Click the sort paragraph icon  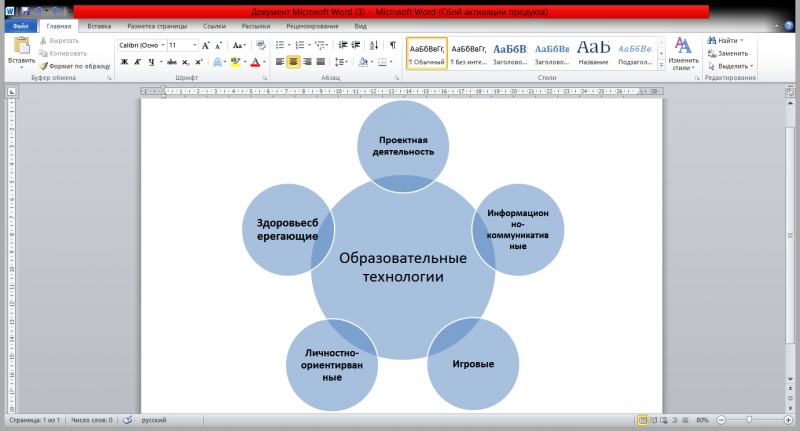[x=372, y=45]
